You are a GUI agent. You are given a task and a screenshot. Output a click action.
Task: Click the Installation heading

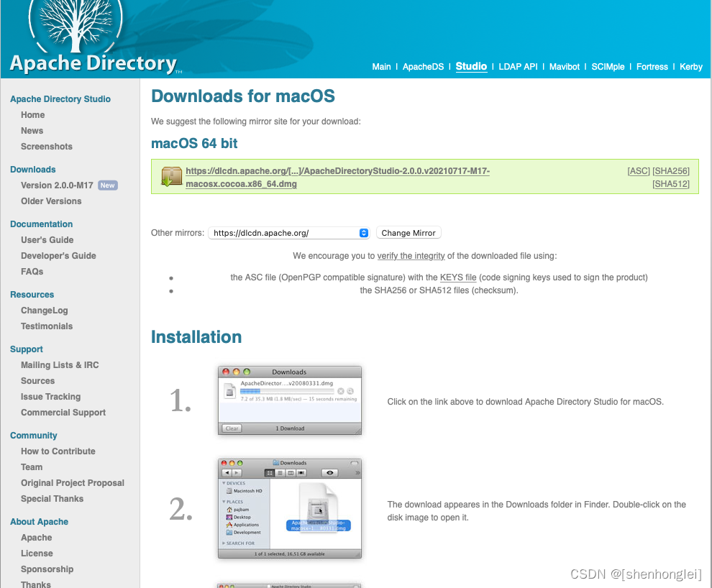coord(196,337)
